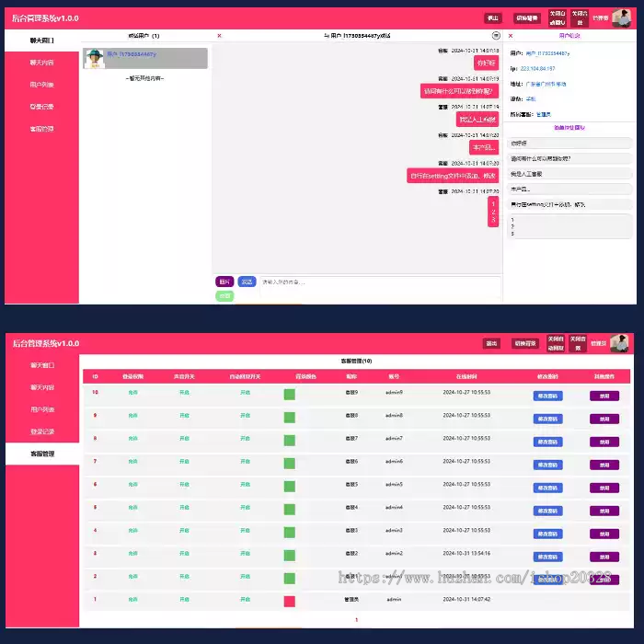The image size is (644, 644).
Task: Click ID 10 cell in 客服管理 table
Action: coord(95,392)
